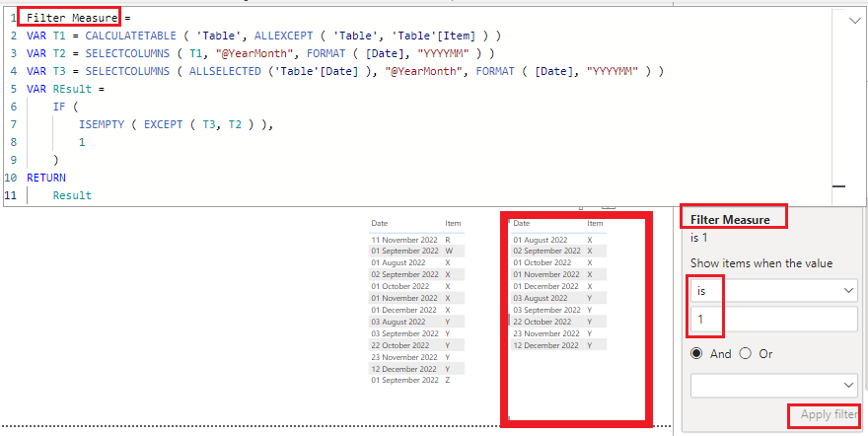This screenshot has width=868, height=436.
Task: Click the VAR T1 line in formula editor
Action: pyautogui.click(x=263, y=36)
